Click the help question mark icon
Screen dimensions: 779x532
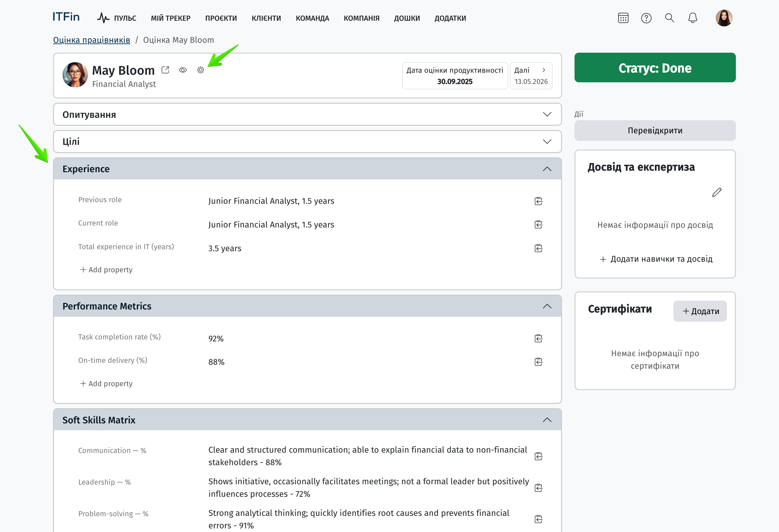click(x=646, y=18)
